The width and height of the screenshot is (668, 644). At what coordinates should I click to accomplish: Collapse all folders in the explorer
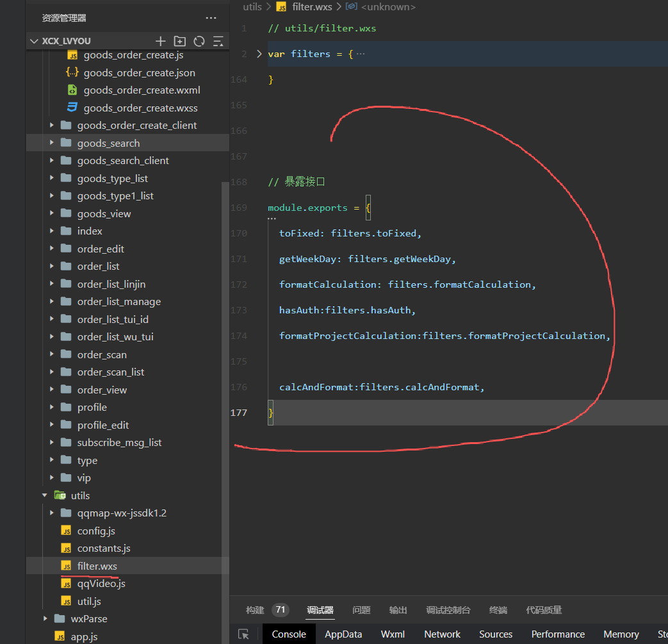click(218, 41)
